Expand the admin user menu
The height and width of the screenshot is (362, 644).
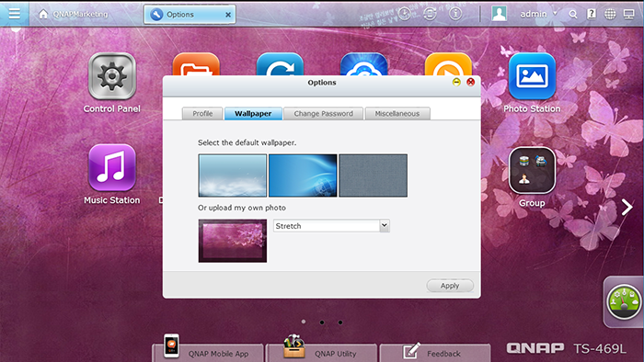click(x=538, y=14)
